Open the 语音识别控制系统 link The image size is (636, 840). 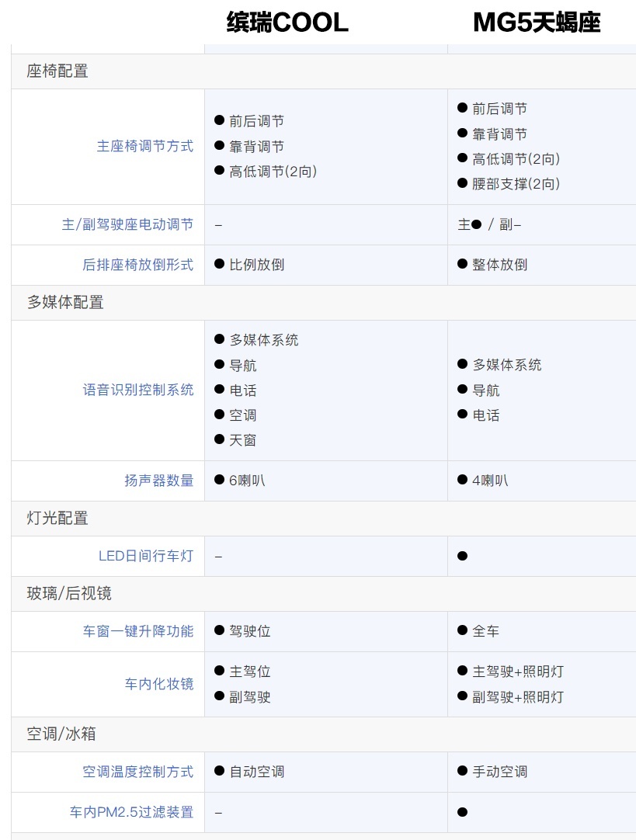point(137,390)
